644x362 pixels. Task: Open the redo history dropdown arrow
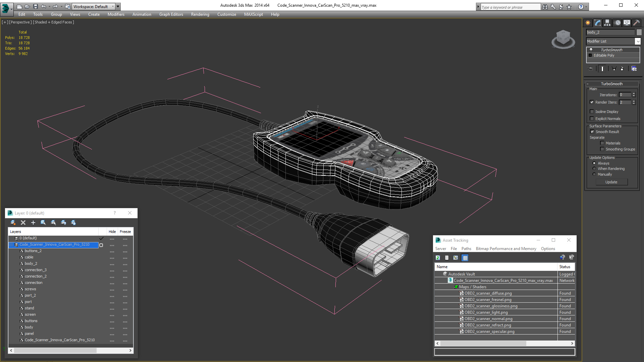coord(61,6)
